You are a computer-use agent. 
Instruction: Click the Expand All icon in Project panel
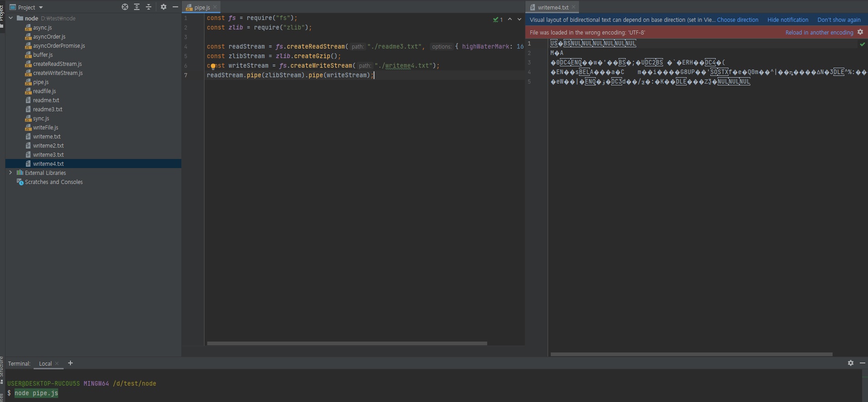click(x=137, y=7)
